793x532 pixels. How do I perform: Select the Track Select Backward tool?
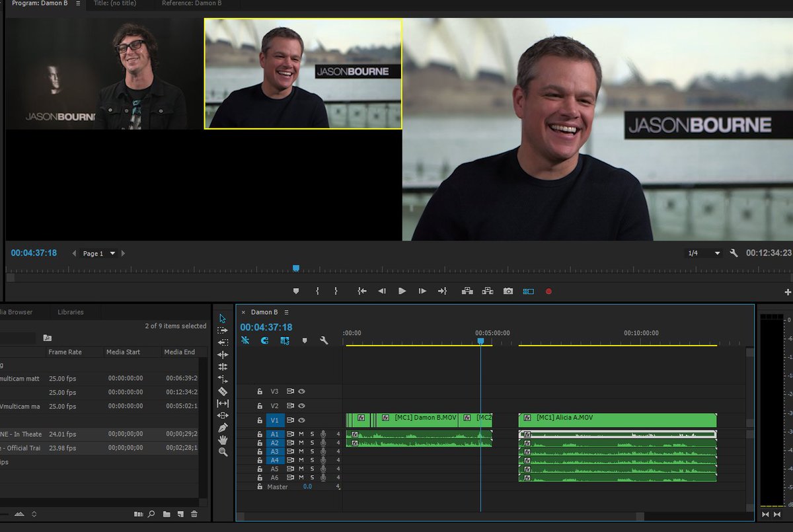tap(223, 342)
